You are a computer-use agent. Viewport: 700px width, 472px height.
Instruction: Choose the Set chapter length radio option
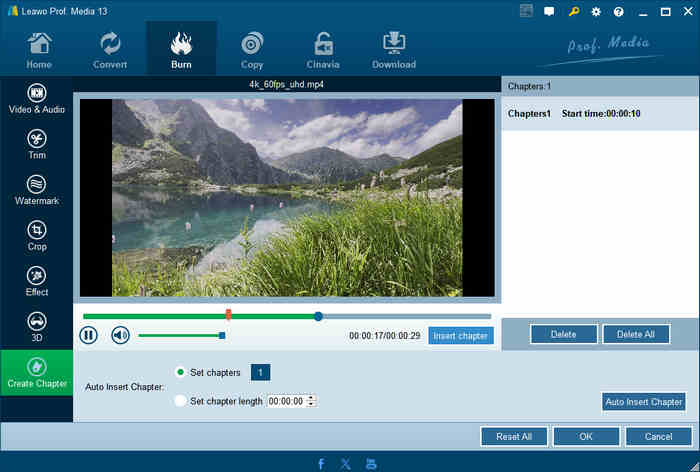pos(180,401)
